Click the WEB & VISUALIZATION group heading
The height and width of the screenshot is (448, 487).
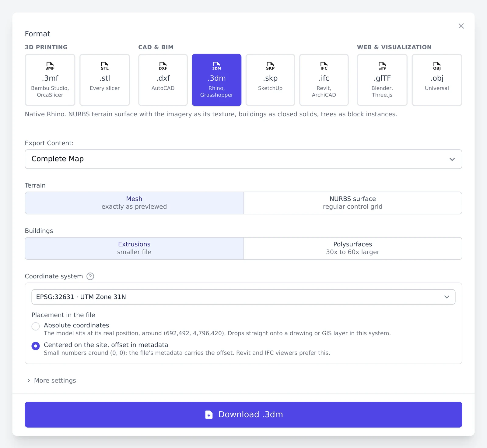pos(394,47)
